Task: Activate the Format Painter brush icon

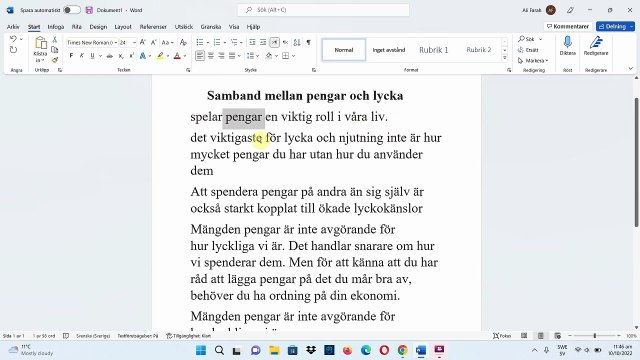Action: coord(55,60)
